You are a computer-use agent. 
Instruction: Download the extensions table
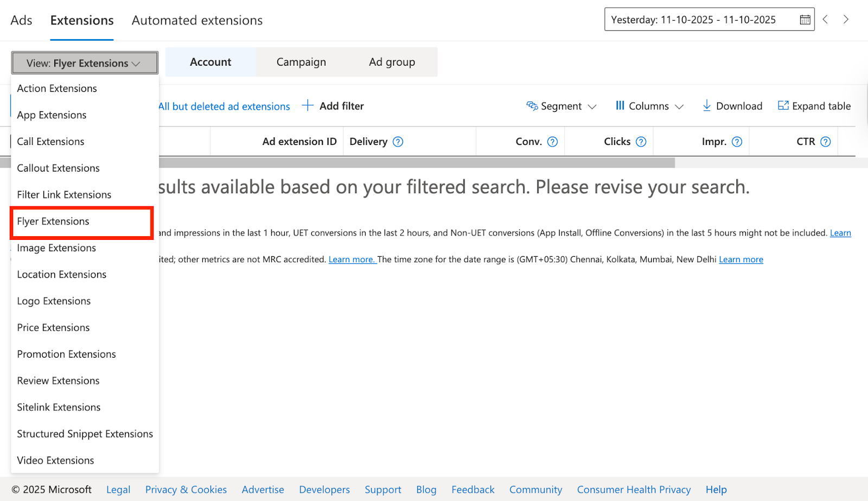pyautogui.click(x=732, y=106)
